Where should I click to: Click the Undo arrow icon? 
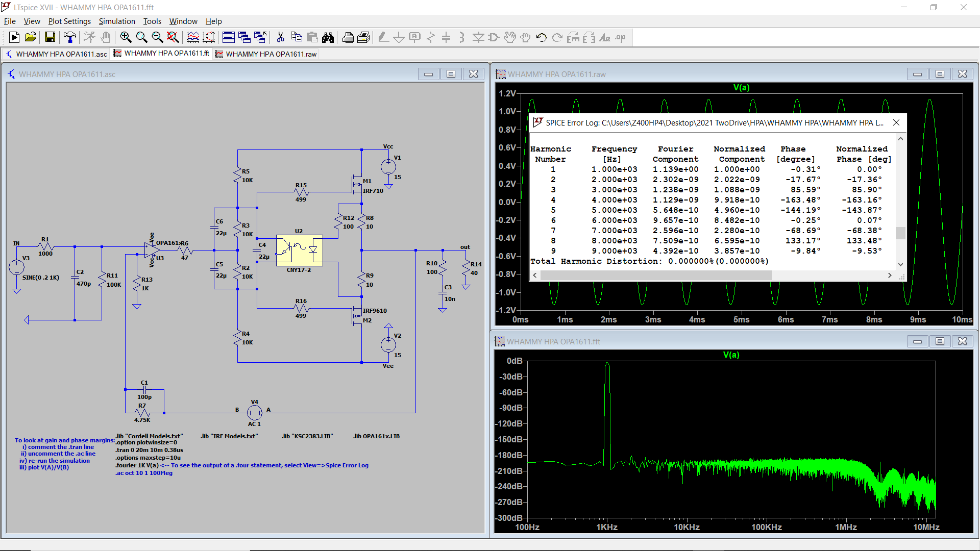(x=541, y=37)
